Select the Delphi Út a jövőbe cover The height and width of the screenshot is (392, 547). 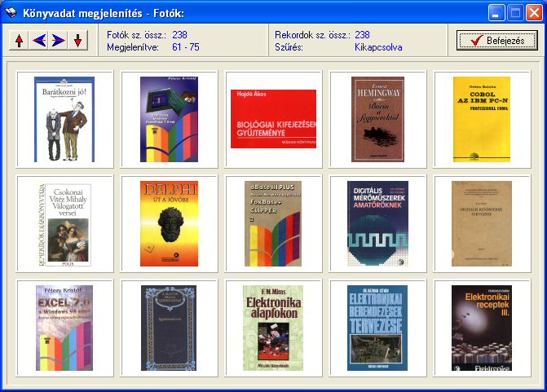tap(170, 223)
